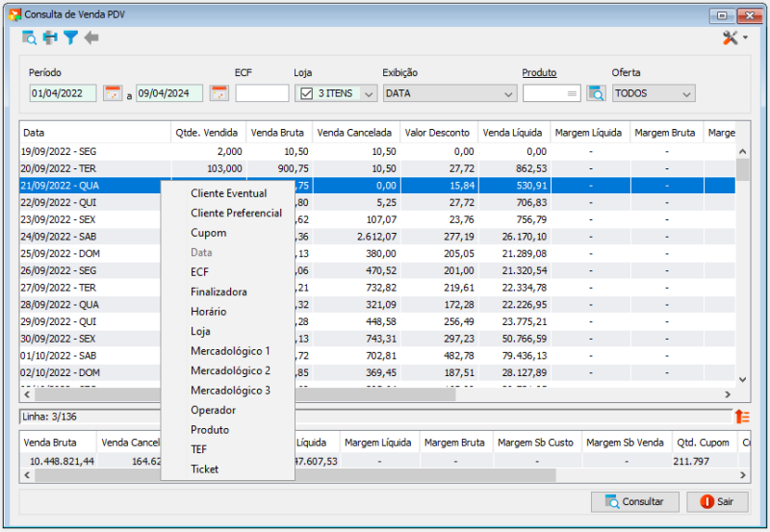Image resolution: width=770 pixels, height=532 pixels.
Task: Open calendar picker for the start date
Action: (113, 93)
